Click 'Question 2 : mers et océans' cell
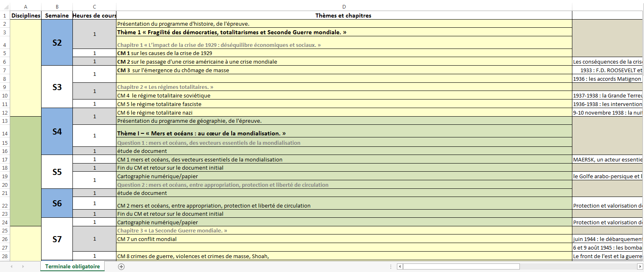The height and width of the screenshot is (272, 644). pos(344,185)
